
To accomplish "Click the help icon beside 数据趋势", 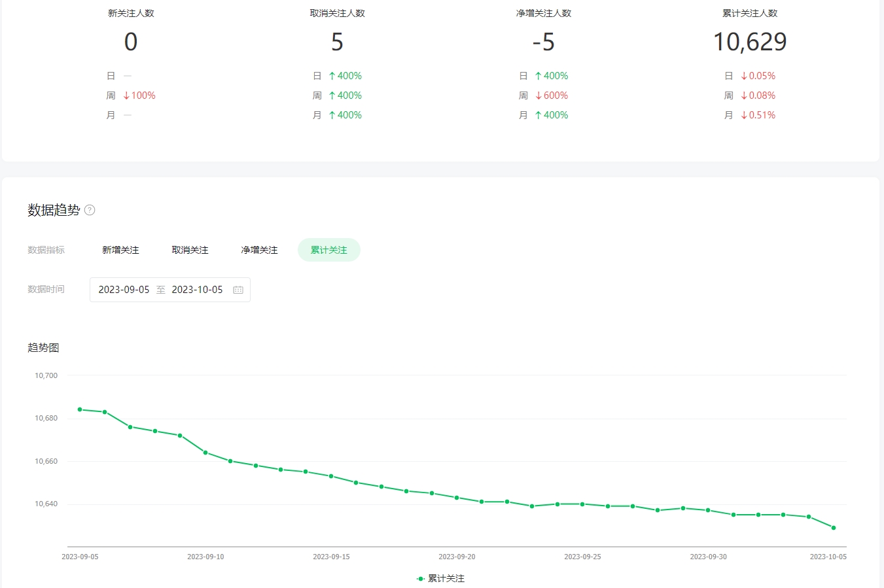I will pyautogui.click(x=90, y=210).
